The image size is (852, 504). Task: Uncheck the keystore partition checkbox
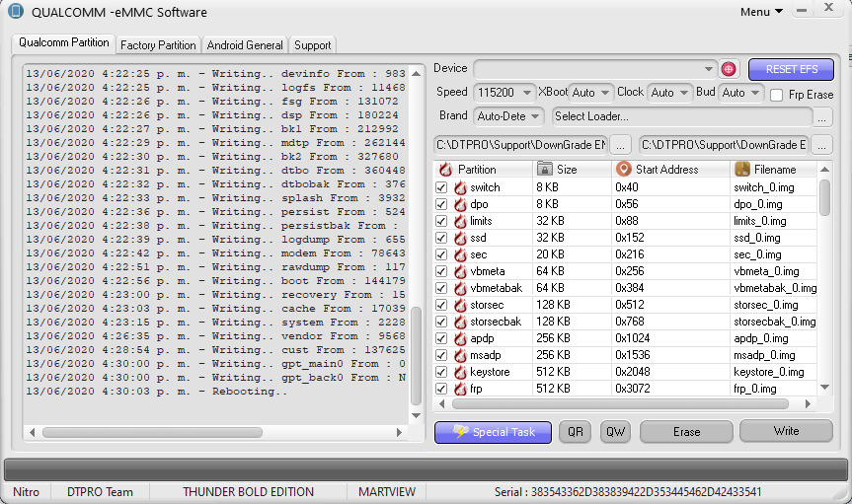441,372
